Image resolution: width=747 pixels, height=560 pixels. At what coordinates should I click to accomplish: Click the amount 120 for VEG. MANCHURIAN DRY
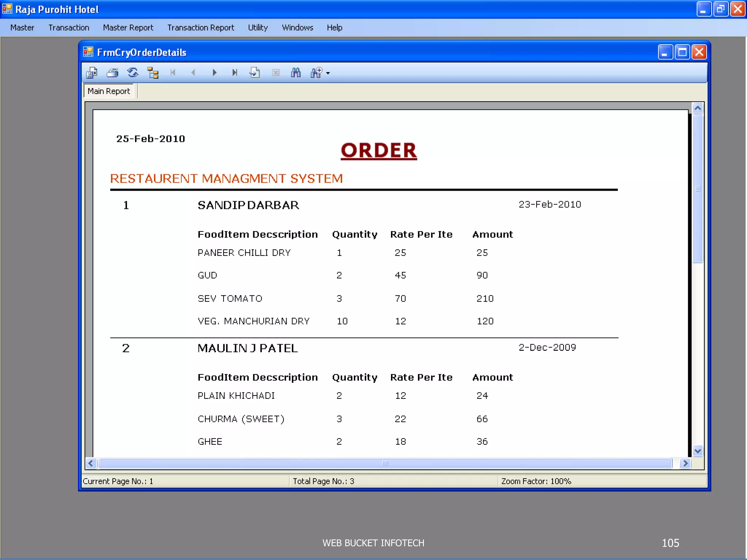485,321
